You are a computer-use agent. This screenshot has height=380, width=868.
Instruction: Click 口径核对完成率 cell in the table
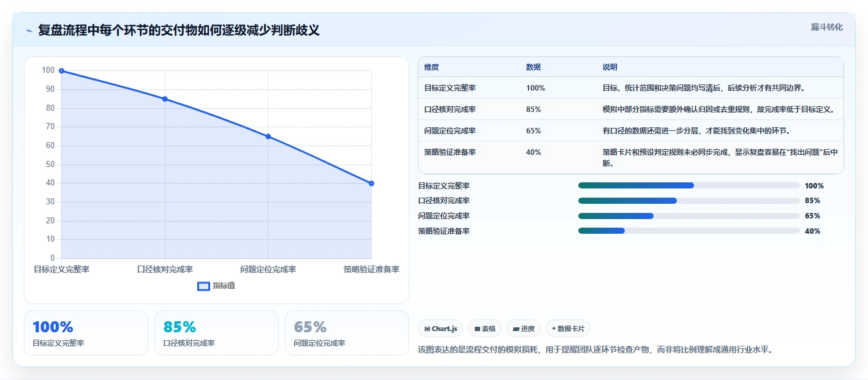450,110
